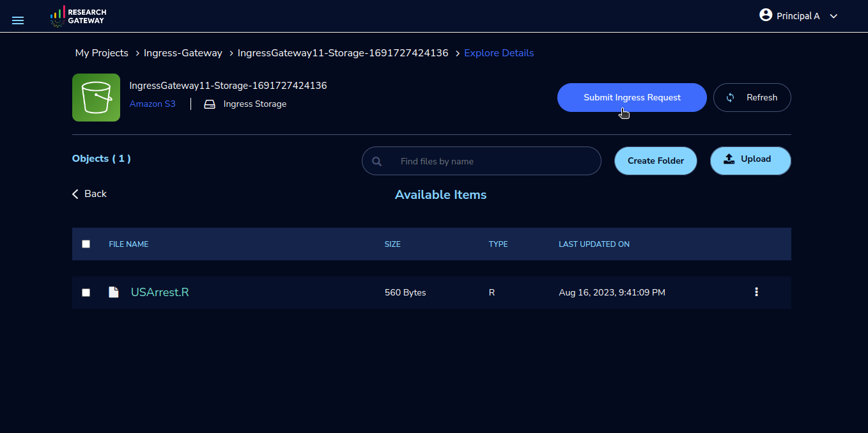Toggle the select-all files checkbox

click(86, 244)
